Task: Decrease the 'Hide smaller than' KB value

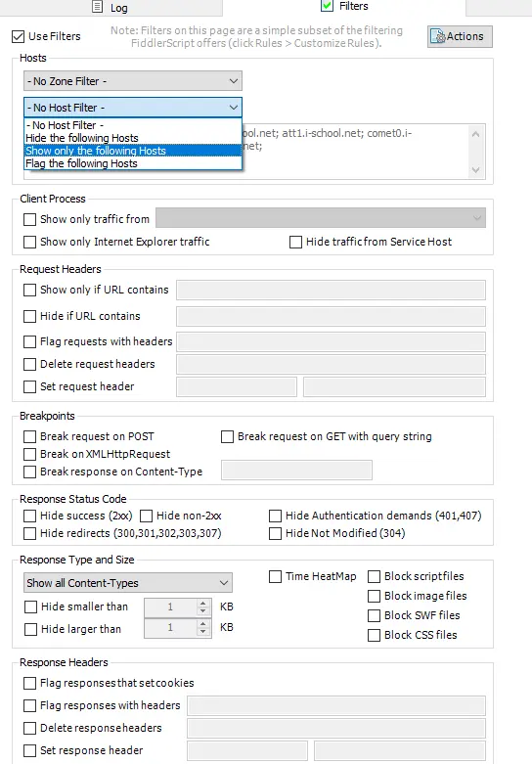Action: (203, 611)
